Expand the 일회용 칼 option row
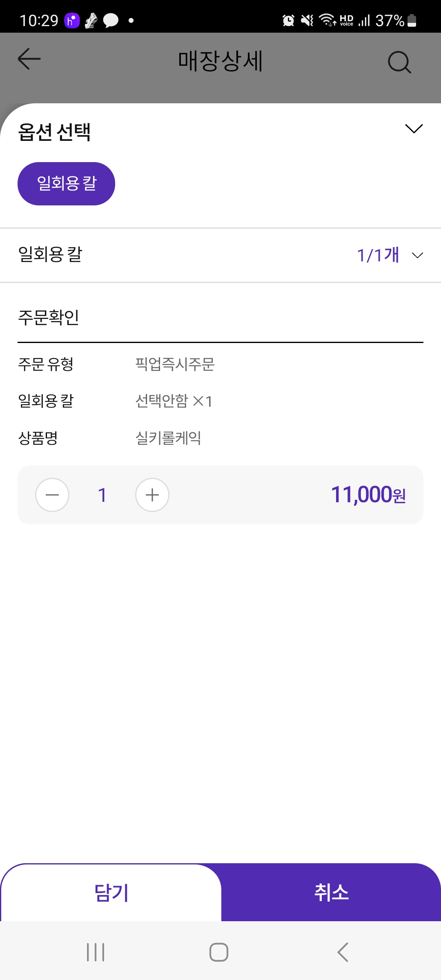 pyautogui.click(x=50, y=255)
